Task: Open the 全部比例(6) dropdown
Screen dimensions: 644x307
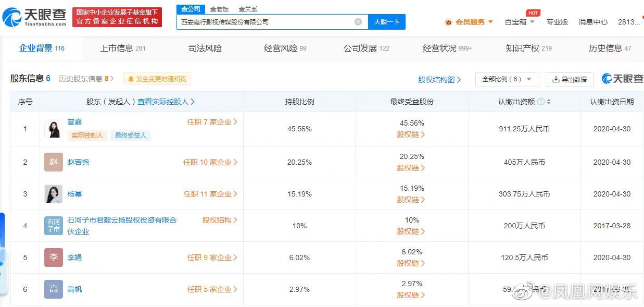Action: pyautogui.click(x=507, y=79)
